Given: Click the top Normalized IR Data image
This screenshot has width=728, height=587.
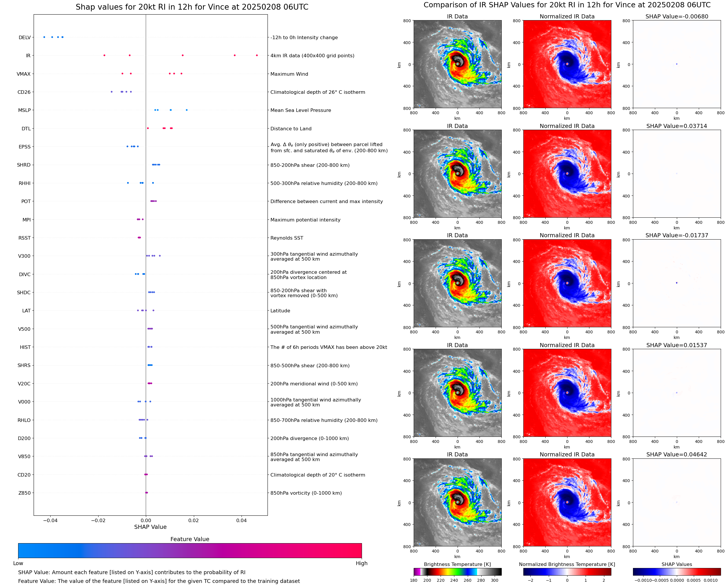Looking at the screenshot, I should pyautogui.click(x=567, y=64).
